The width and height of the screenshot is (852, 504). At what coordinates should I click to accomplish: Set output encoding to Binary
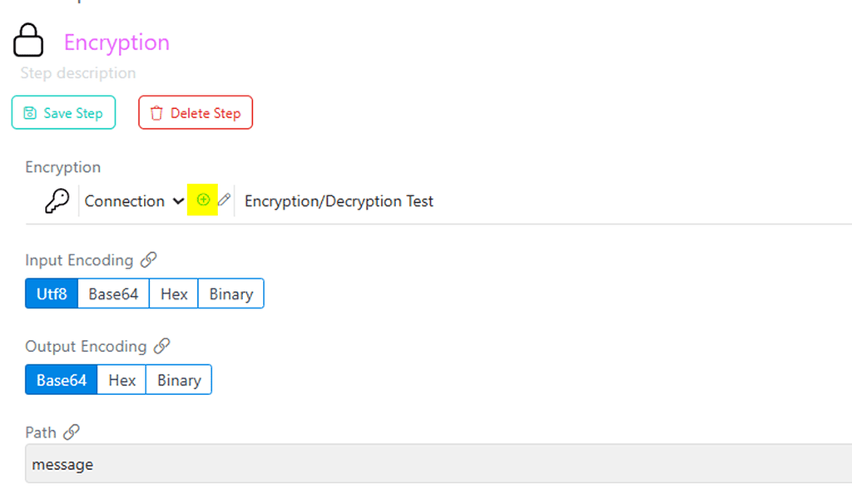click(179, 380)
